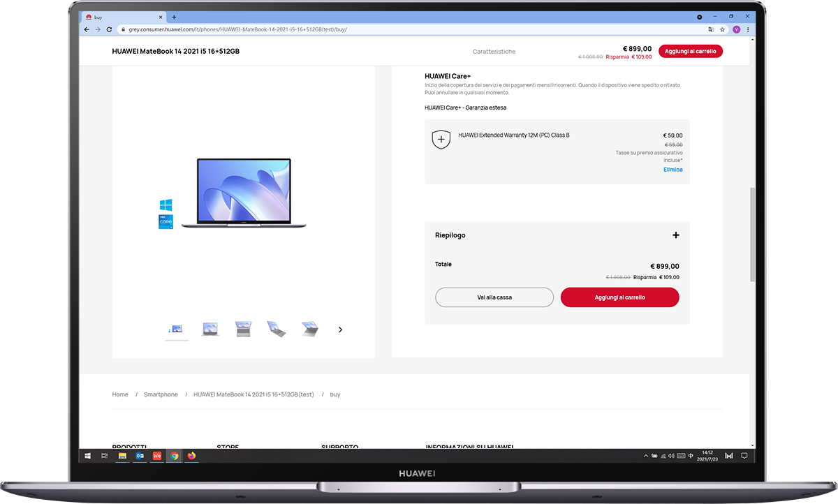This screenshot has width=838, height=504.
Task: Show next thumbnails with the right chevron
Action: point(340,329)
